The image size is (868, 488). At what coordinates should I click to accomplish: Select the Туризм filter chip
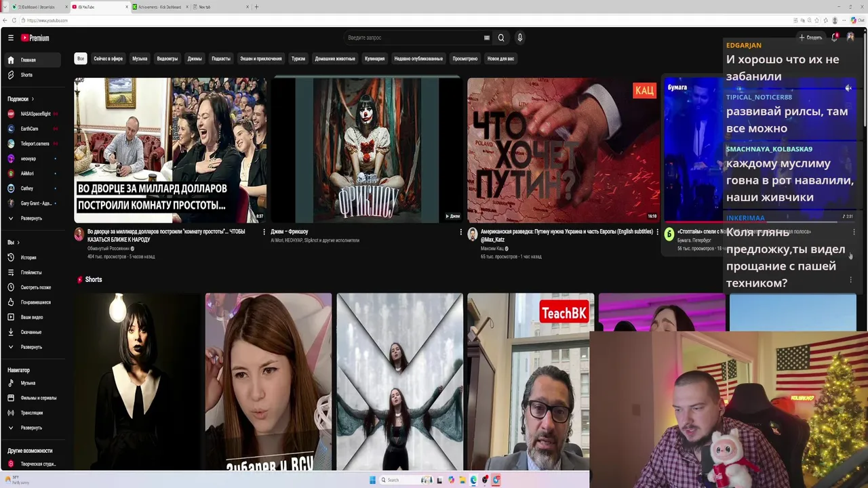click(x=298, y=59)
